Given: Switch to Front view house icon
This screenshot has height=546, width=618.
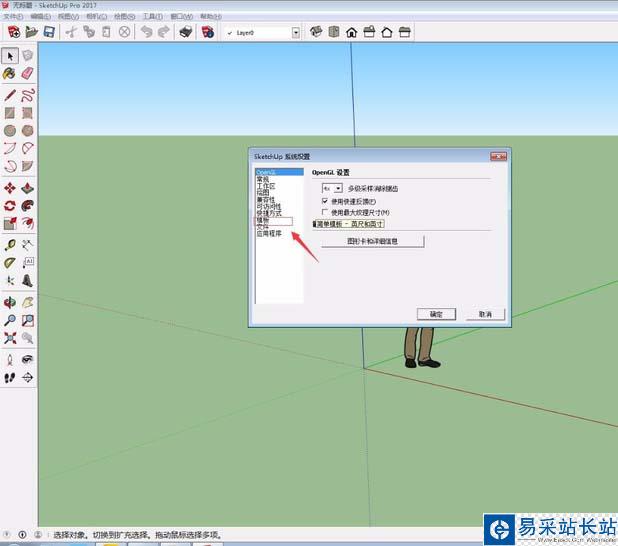Looking at the screenshot, I should [x=352, y=32].
